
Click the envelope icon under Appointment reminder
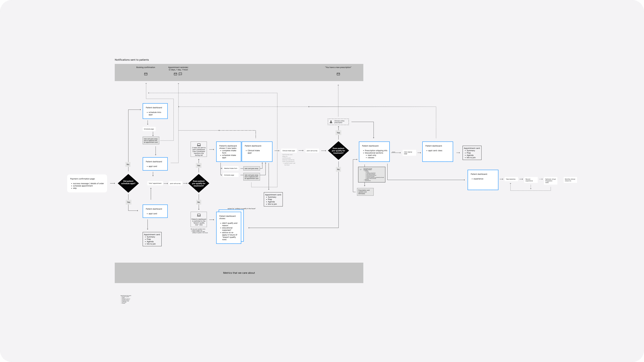tap(175, 74)
